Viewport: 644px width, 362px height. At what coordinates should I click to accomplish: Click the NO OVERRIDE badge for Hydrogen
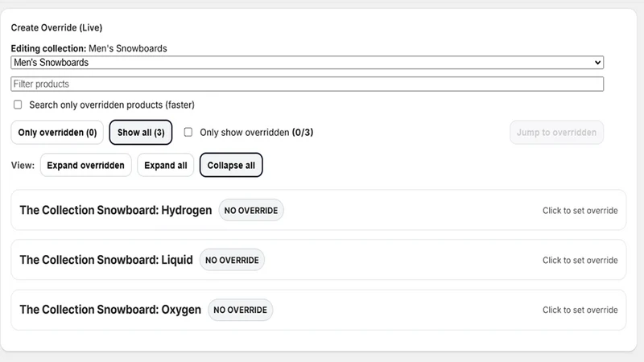point(251,210)
